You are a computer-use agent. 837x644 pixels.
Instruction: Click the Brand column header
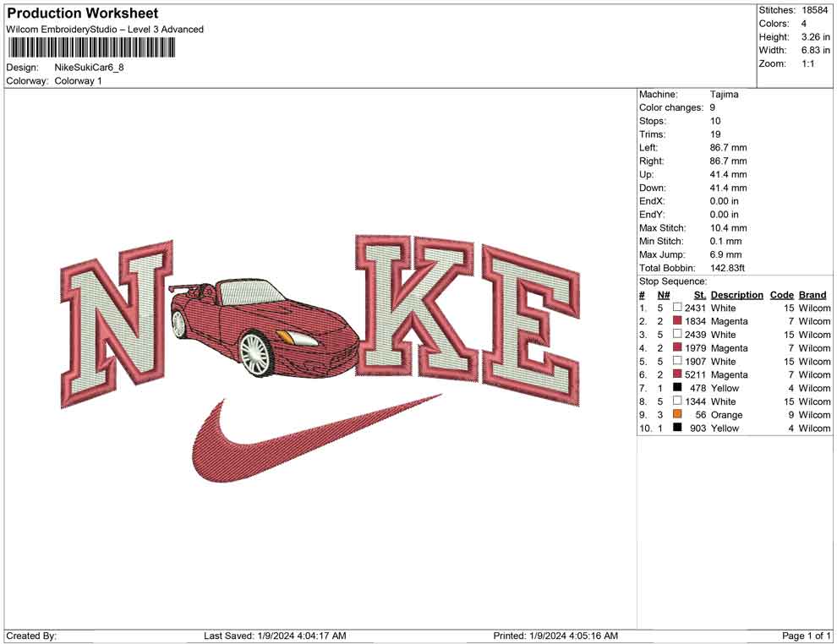812,294
